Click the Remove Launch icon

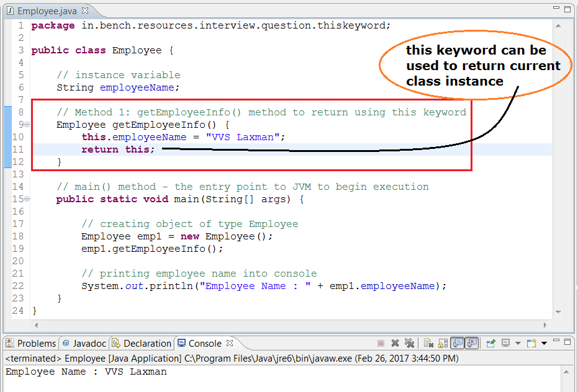click(395, 343)
